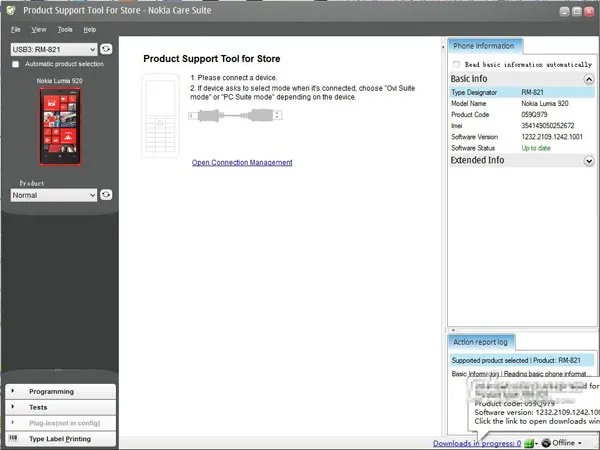This screenshot has width=600, height=450.
Task: Collapse the Basic info section
Action: click(588, 78)
